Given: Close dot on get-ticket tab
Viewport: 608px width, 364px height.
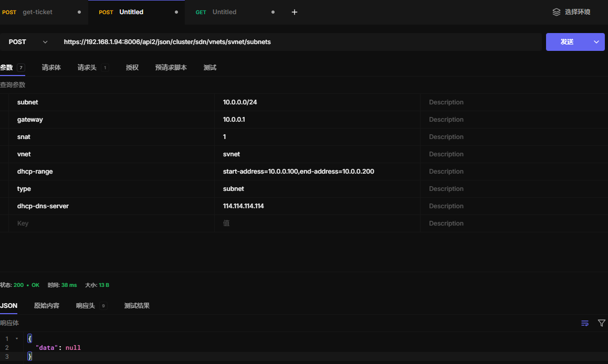Looking at the screenshot, I should click(79, 12).
